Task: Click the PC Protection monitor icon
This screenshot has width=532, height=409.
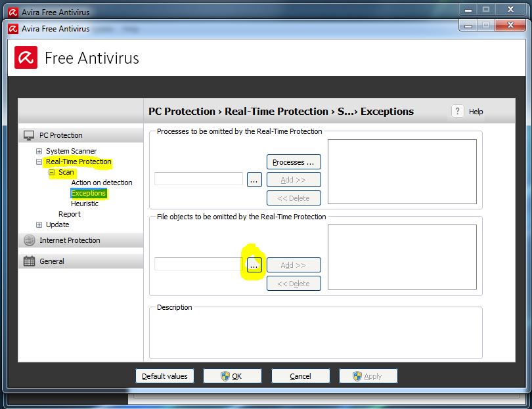Action: 30,135
